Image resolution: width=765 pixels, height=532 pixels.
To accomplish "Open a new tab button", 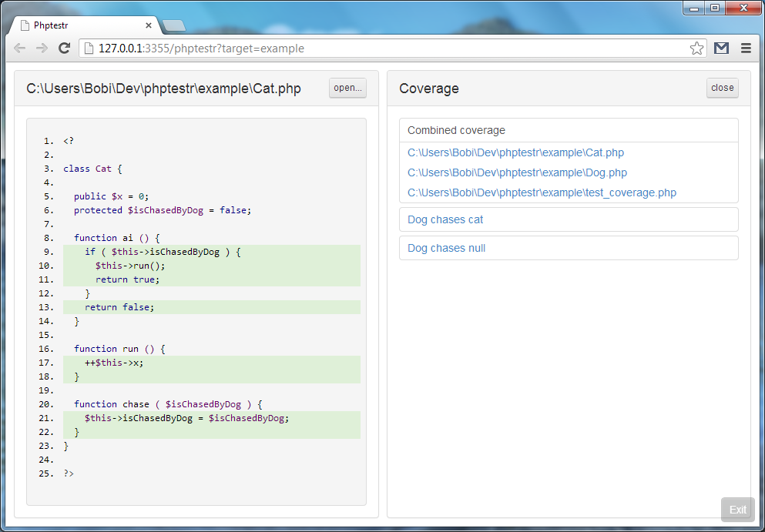I will [173, 26].
